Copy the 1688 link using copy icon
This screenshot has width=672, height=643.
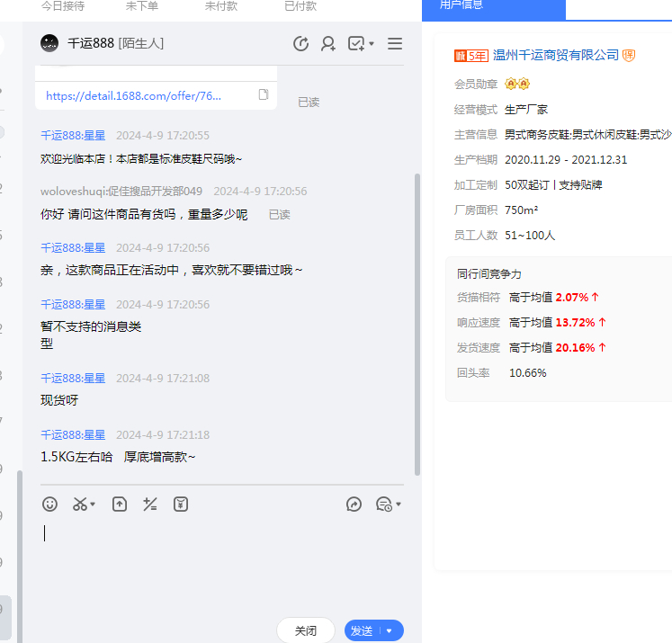[x=263, y=94]
